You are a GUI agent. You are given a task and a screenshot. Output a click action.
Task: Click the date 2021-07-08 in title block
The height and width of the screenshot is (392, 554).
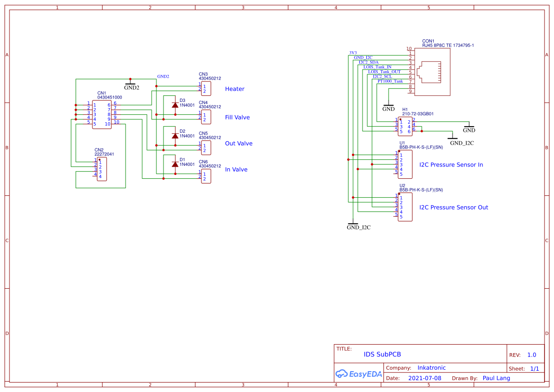[x=424, y=378]
